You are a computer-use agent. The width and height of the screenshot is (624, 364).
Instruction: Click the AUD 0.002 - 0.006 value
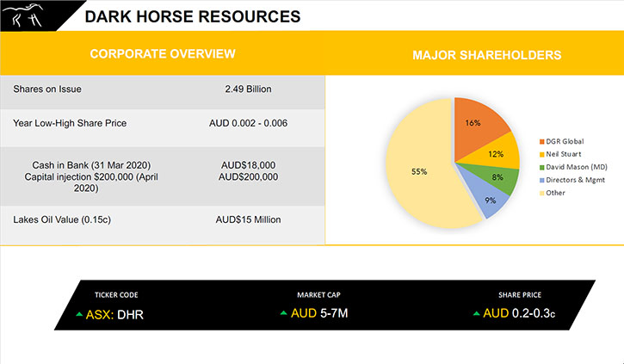(248, 123)
